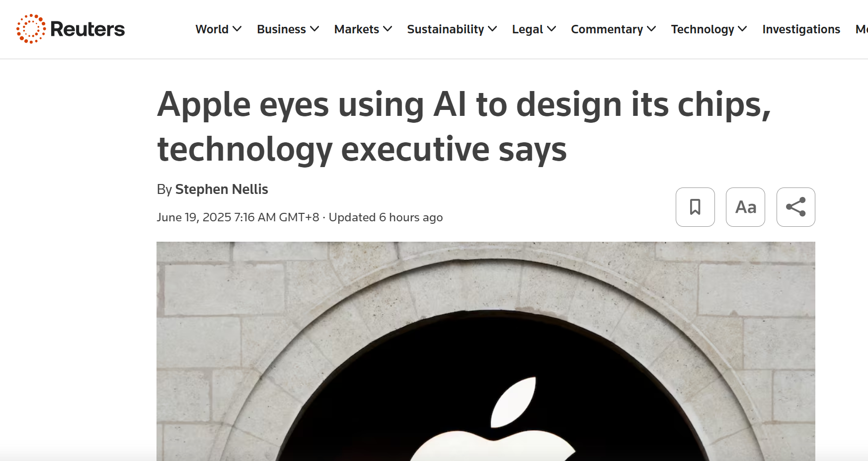Click the Apple logo article image

point(485,351)
